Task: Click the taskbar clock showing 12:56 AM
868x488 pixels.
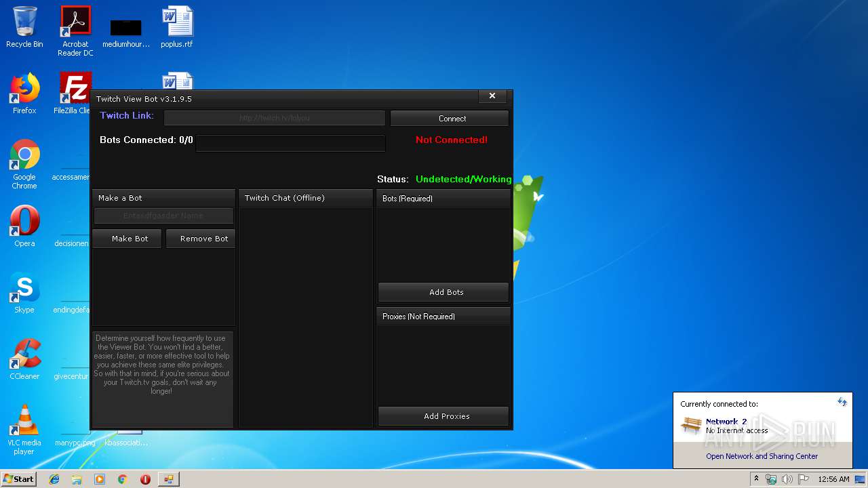Action: pyautogui.click(x=833, y=479)
